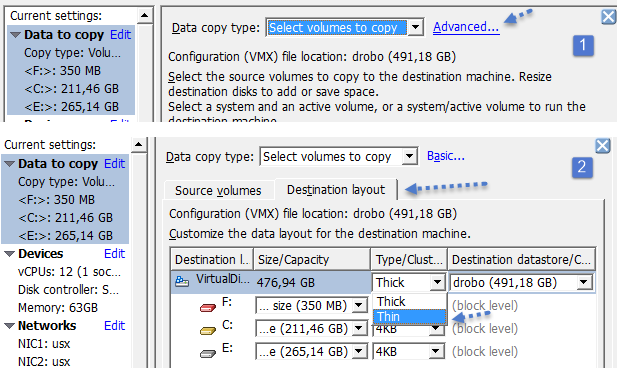The image size is (617, 371).
Task: Click Edit next to Data to copy in top panel
Action: (120, 35)
